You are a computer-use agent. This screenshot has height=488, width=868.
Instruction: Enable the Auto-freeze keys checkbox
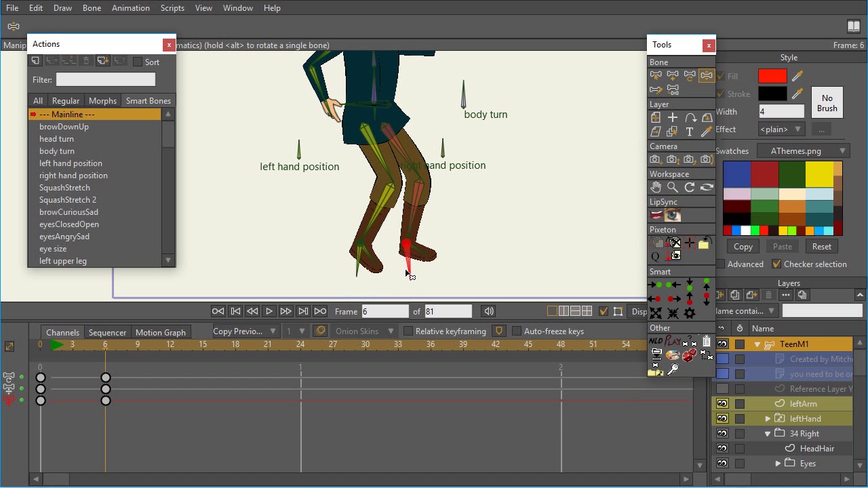point(516,331)
